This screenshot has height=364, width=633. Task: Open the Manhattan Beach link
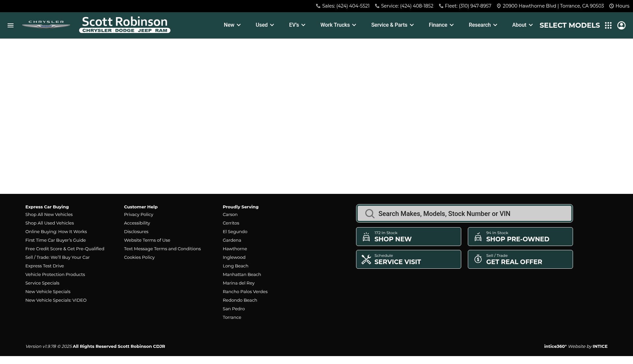242,275
